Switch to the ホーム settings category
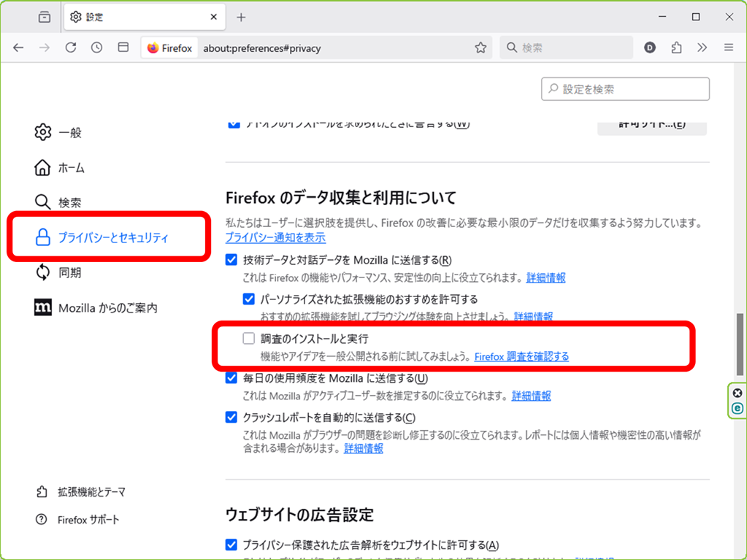This screenshot has width=747, height=560. [60, 168]
